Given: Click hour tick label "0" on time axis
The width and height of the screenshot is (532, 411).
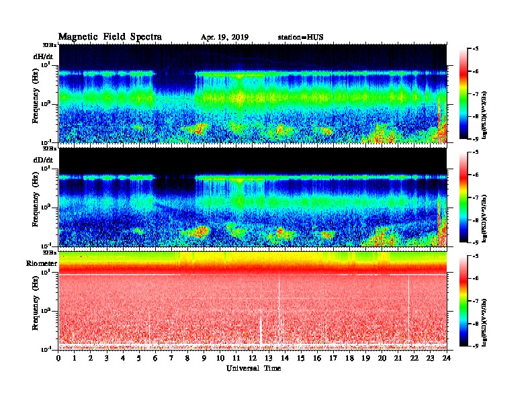Looking at the screenshot, I should point(58,358).
